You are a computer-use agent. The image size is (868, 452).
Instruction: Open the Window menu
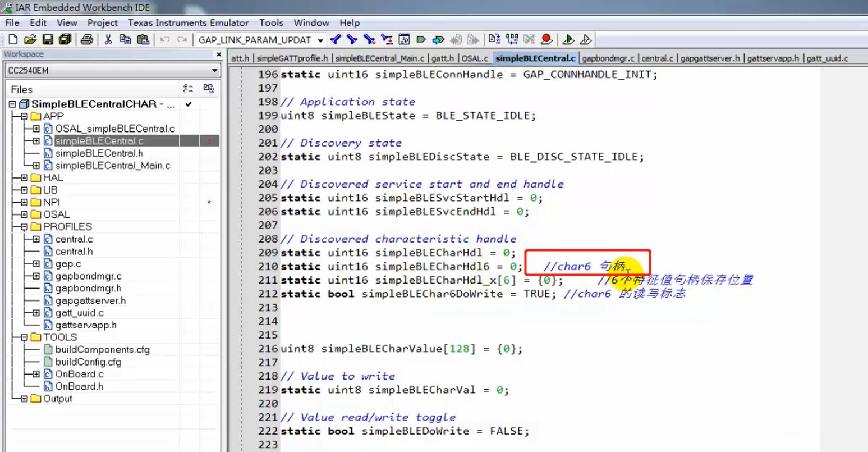pyautogui.click(x=311, y=23)
